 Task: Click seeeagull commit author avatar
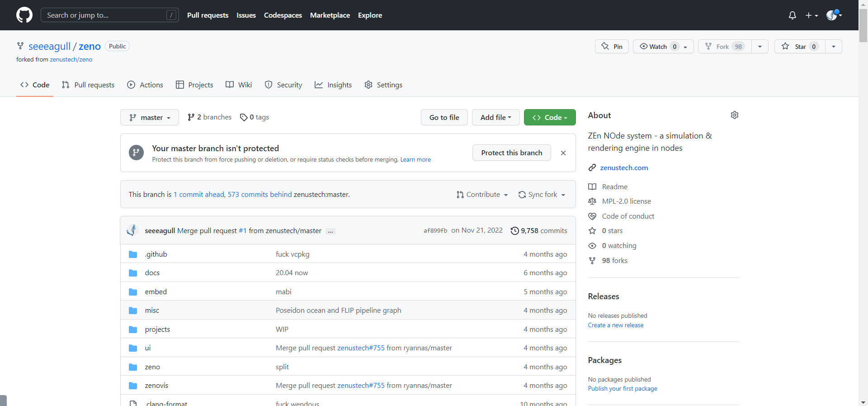tap(132, 230)
